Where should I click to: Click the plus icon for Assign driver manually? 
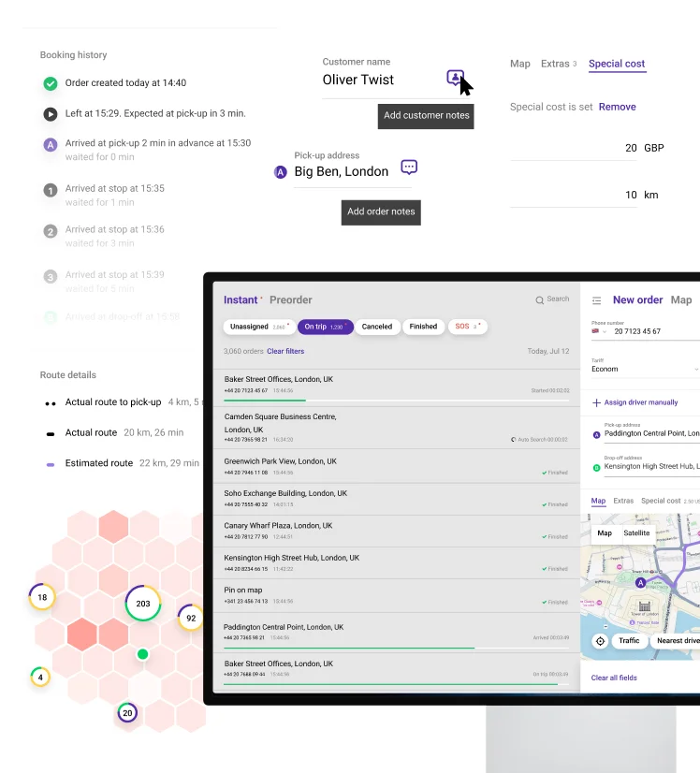pyautogui.click(x=596, y=402)
